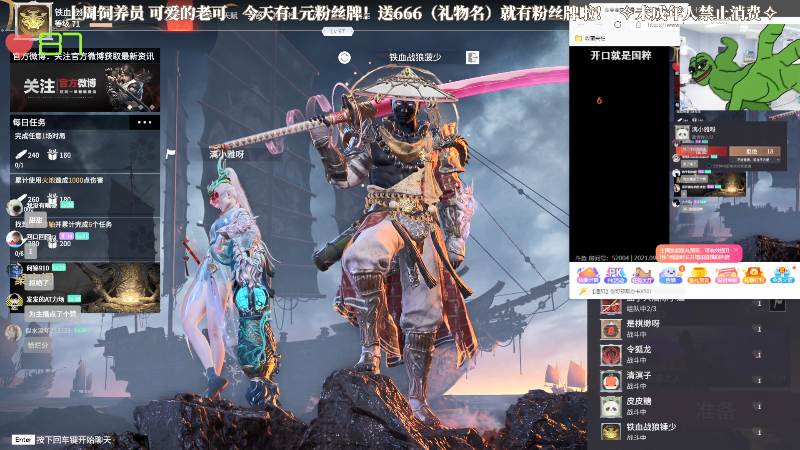This screenshot has height=450, width=800.
Task: Open the 任务大厅 icon in the stream toolbar
Action: pyautogui.click(x=642, y=276)
